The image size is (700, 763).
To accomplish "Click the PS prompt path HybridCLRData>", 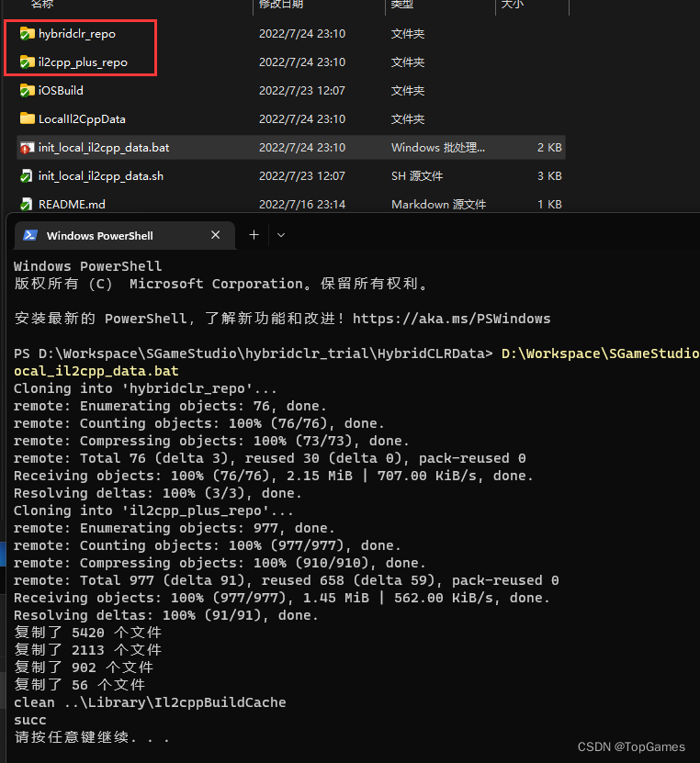I will point(254,353).
